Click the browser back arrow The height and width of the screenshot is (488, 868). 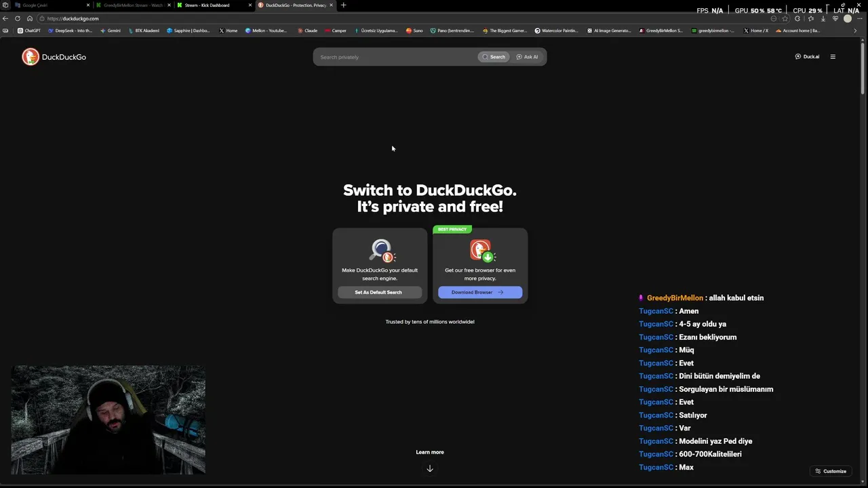coord(5,18)
